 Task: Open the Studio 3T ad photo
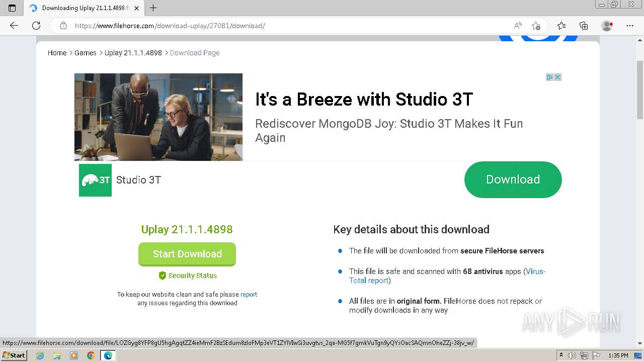pyautogui.click(x=158, y=117)
